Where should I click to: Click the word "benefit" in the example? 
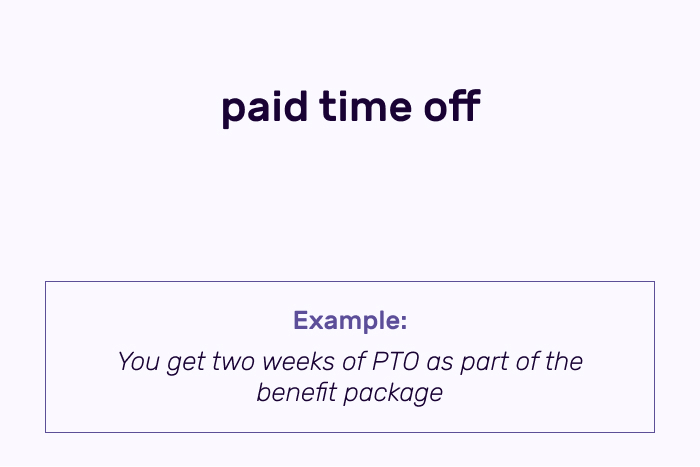coord(296,392)
